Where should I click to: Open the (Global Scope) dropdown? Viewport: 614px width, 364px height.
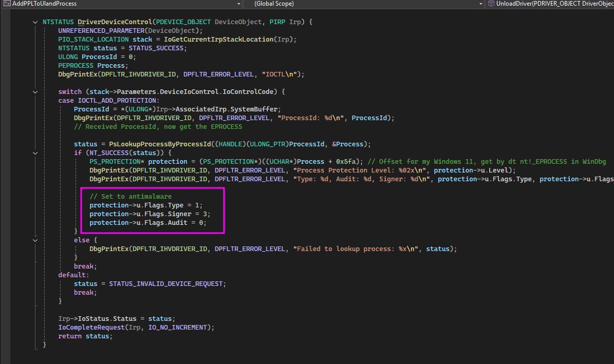pyautogui.click(x=481, y=4)
